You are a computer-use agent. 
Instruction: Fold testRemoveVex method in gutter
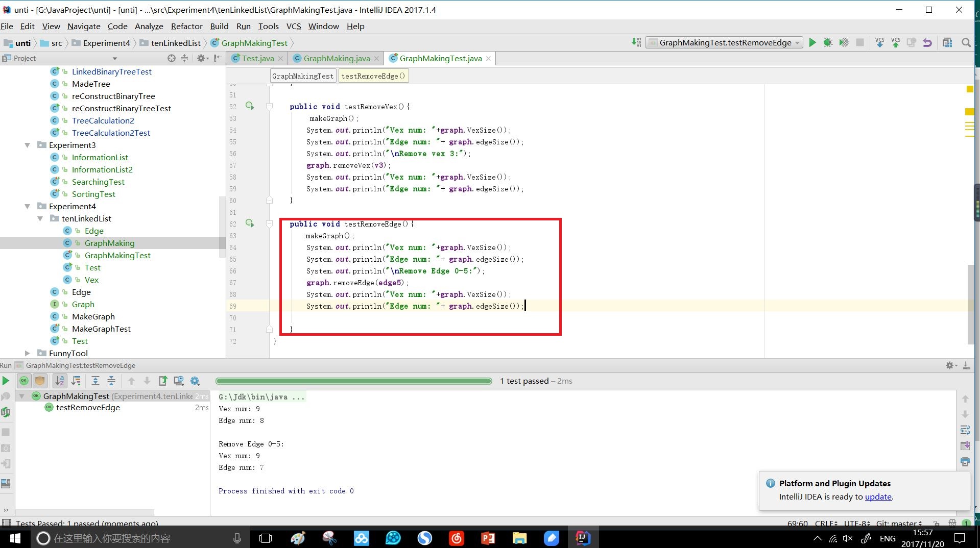[269, 106]
